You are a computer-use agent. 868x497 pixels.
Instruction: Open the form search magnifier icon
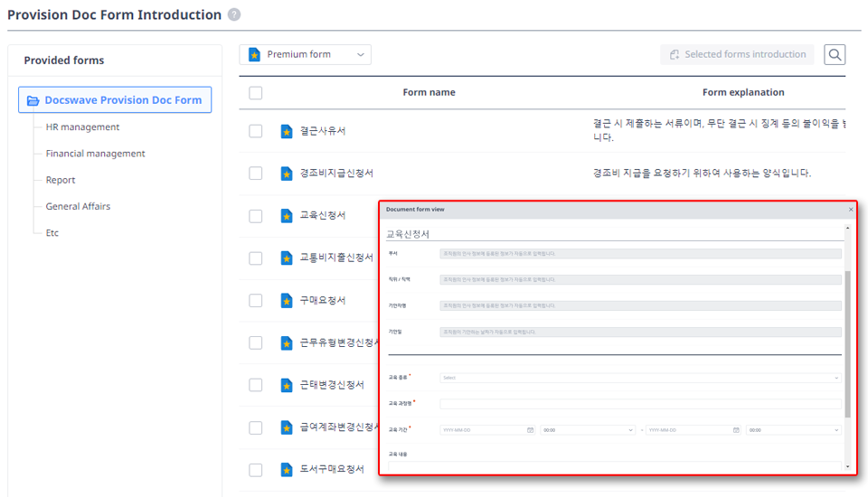[835, 55]
